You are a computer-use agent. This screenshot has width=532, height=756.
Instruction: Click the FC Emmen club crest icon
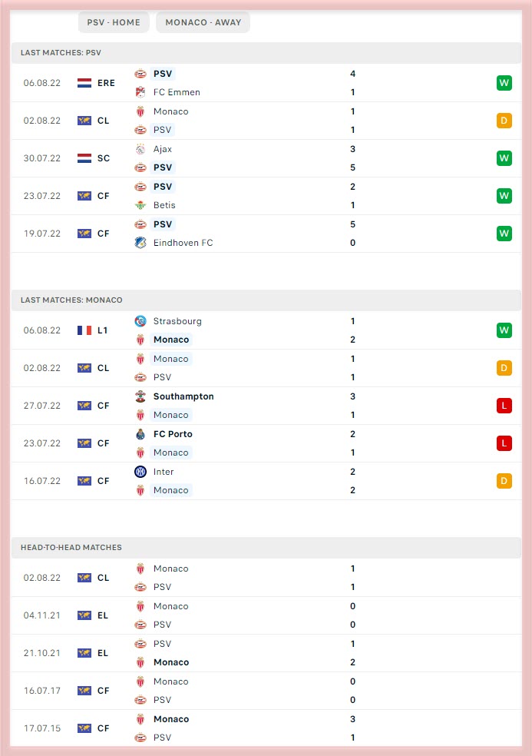[x=140, y=92]
